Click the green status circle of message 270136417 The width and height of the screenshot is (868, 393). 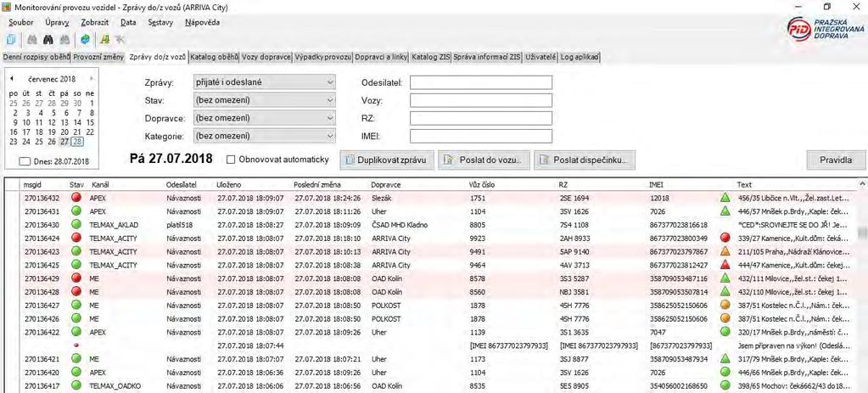(76, 385)
